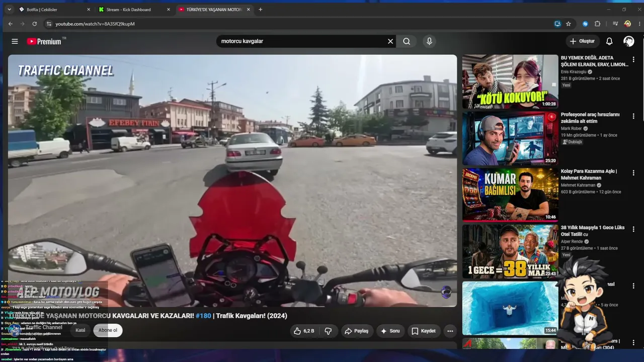This screenshot has height=362, width=644.
Task: Open options menu for Kolay Para Kazanma video
Action: (633, 173)
